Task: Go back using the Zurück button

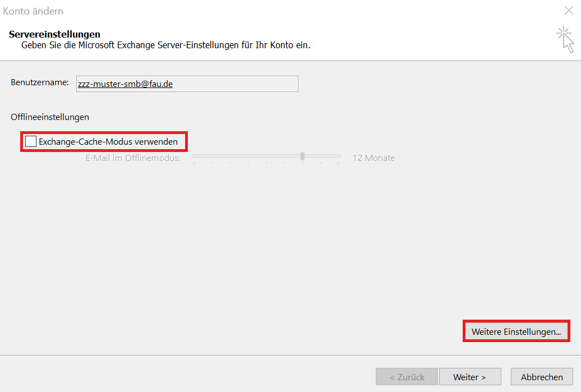Action: click(x=407, y=377)
